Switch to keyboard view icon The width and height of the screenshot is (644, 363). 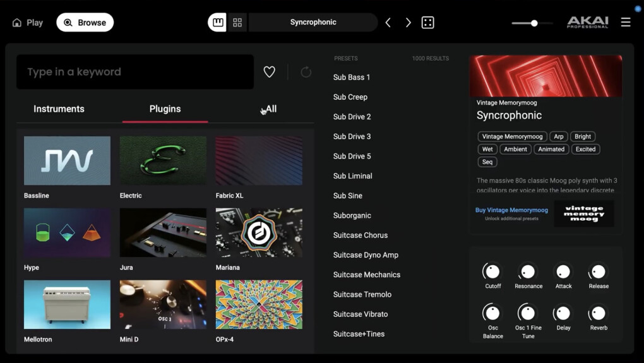[218, 22]
